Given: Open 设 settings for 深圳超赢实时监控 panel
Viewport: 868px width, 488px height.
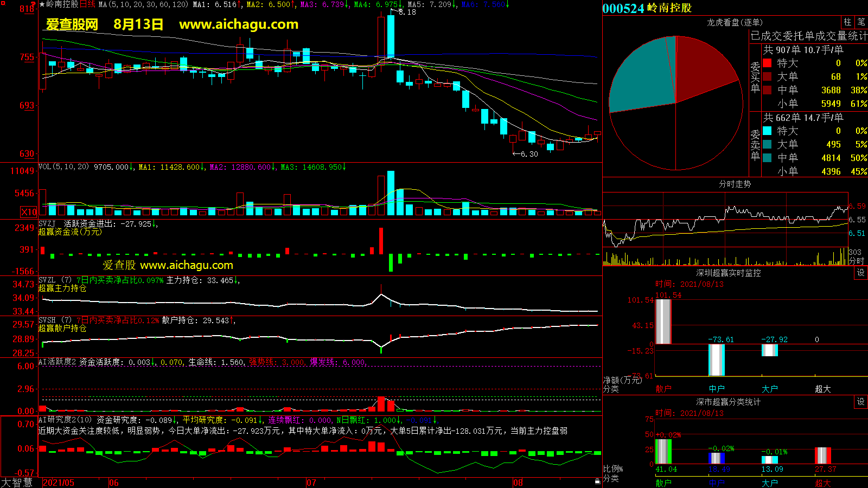Looking at the screenshot, I should [x=860, y=273].
